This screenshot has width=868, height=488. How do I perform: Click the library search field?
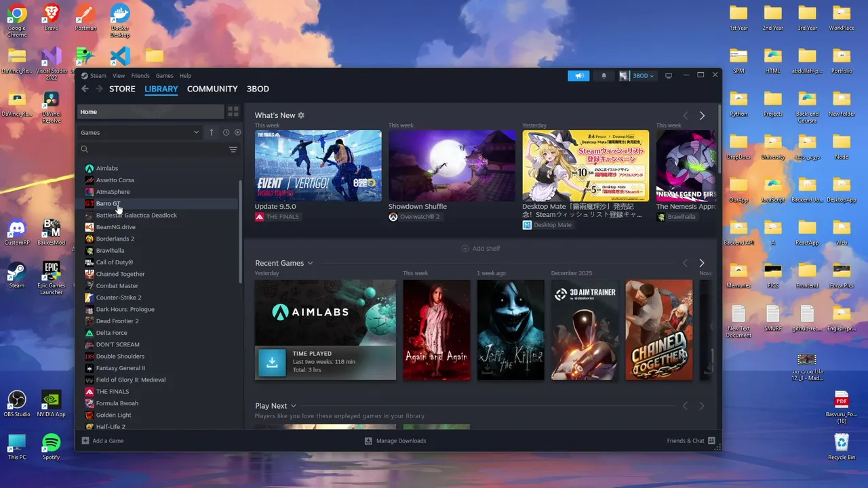pos(153,150)
